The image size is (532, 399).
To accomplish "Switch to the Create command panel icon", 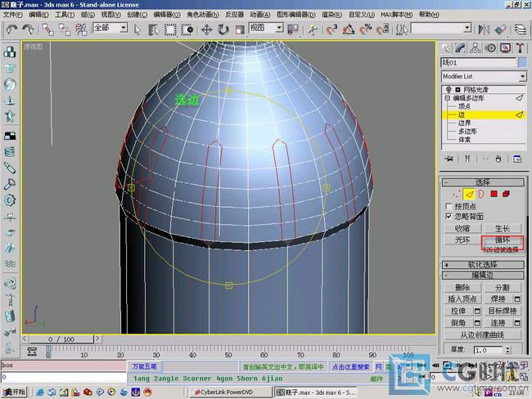I will pyautogui.click(x=446, y=48).
